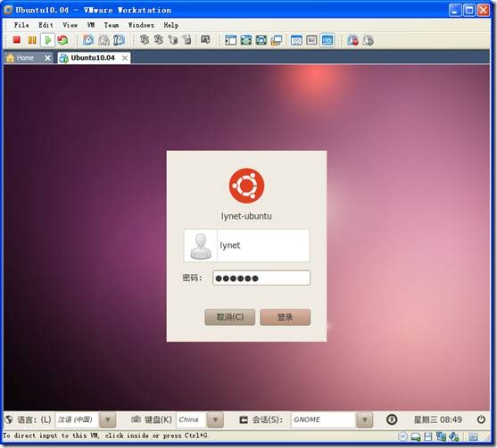The image size is (497, 448).
Task: Open the Team menu
Action: click(112, 25)
